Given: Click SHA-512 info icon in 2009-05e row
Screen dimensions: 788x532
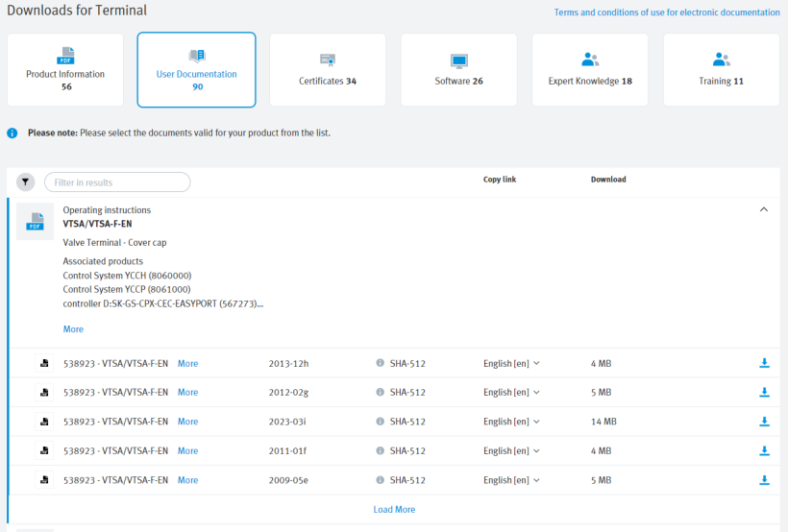Looking at the screenshot, I should tap(380, 480).
